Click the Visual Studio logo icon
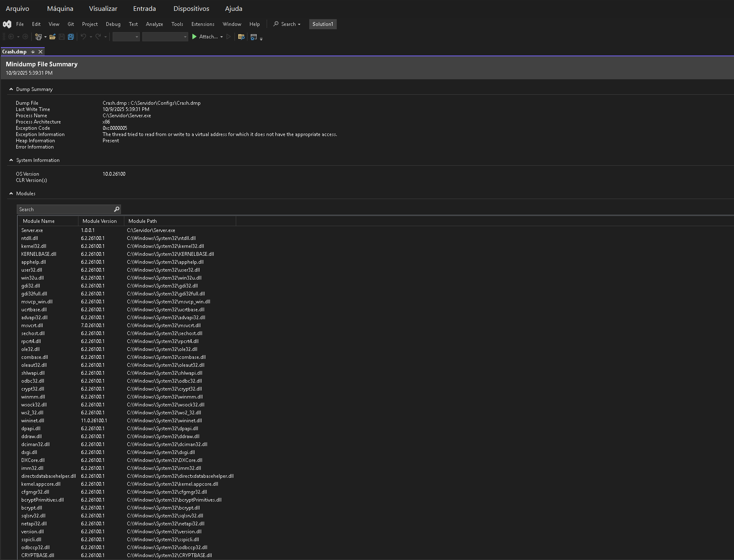The height and width of the screenshot is (560, 734). pyautogui.click(x=7, y=24)
